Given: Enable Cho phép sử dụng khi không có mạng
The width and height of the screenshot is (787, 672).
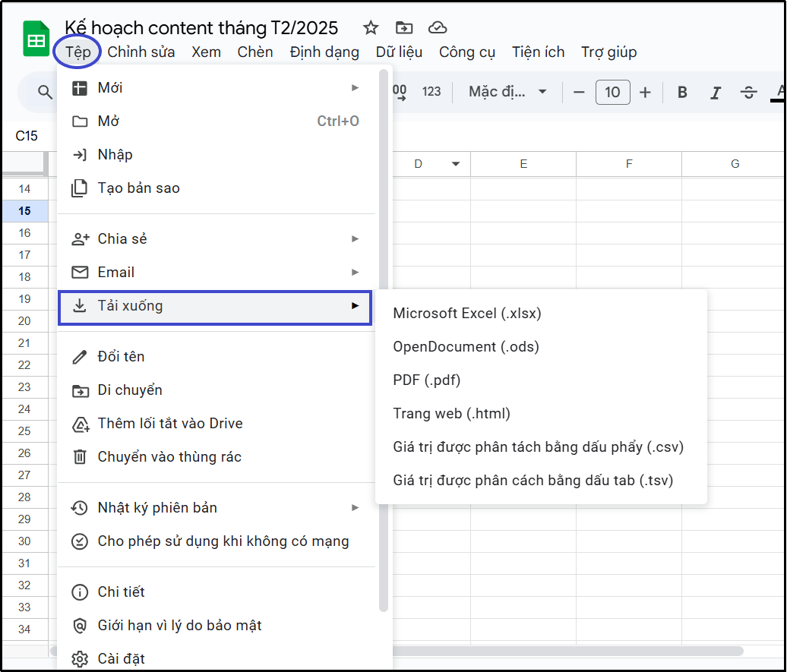Looking at the screenshot, I should [223, 541].
